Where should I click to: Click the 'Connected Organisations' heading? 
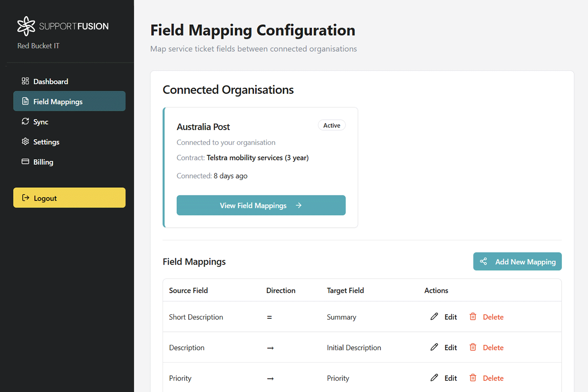coord(228,90)
